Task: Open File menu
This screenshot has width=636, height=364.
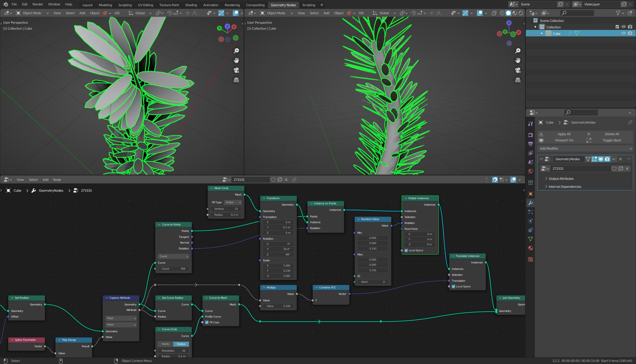Action: [14, 4]
